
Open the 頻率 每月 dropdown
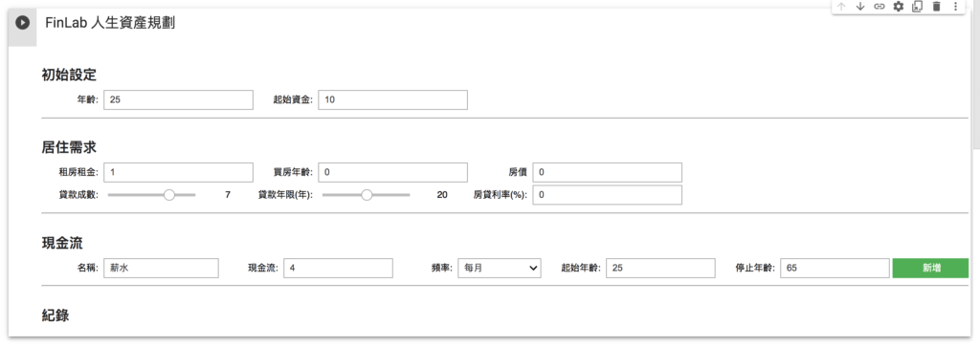tap(500, 268)
